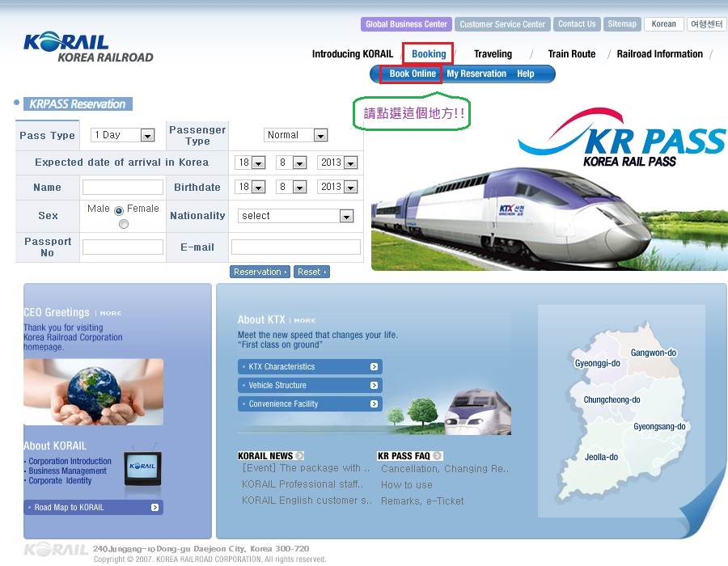
Task: Click MORE next to About KTX
Action: (305, 320)
